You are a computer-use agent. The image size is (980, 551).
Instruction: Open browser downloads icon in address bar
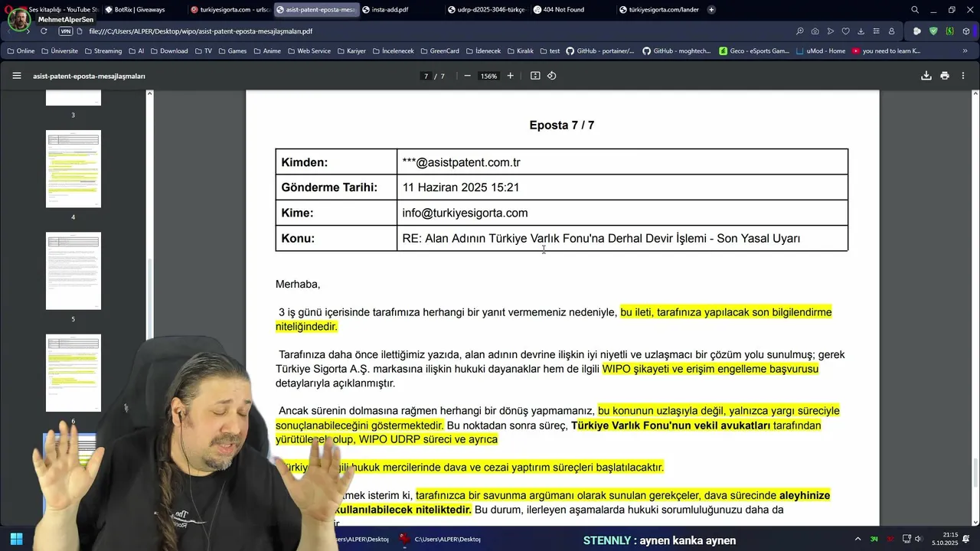[861, 31]
